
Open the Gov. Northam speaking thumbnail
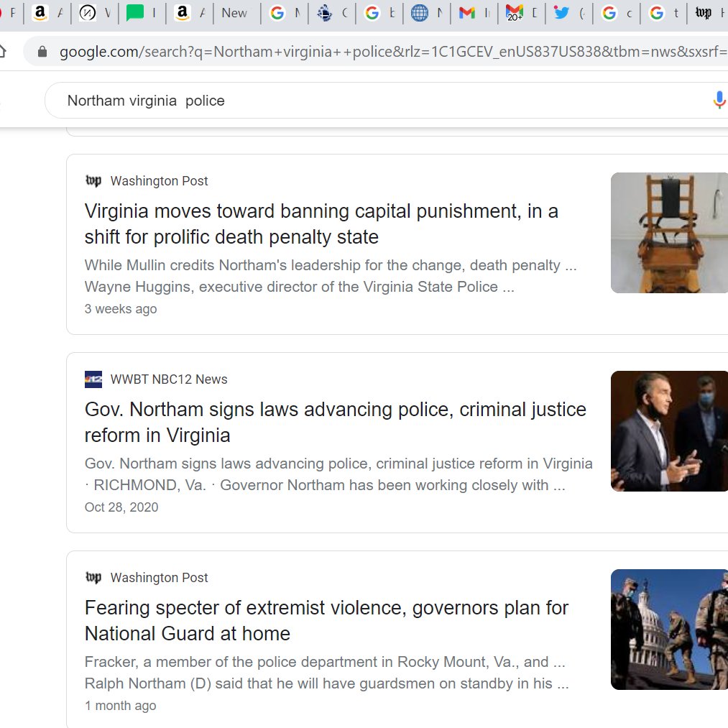tap(669, 431)
